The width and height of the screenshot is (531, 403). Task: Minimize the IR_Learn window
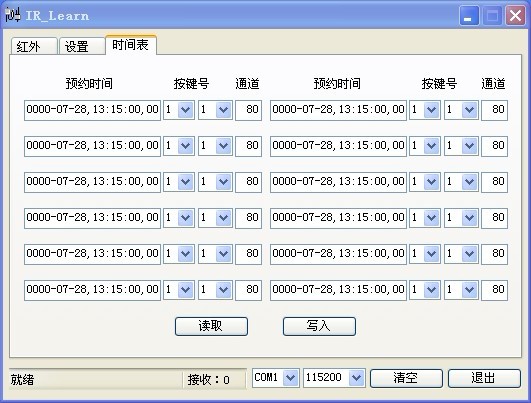469,16
